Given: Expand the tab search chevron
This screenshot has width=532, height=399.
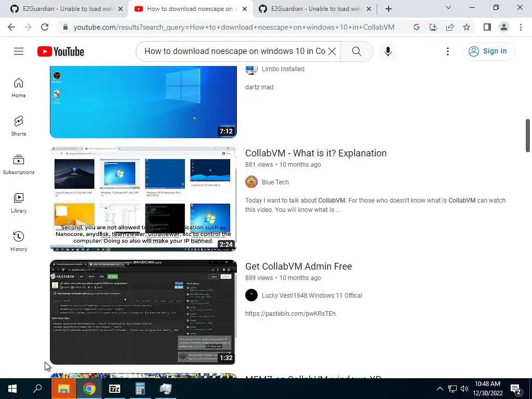Looking at the screenshot, I should tap(448, 7).
